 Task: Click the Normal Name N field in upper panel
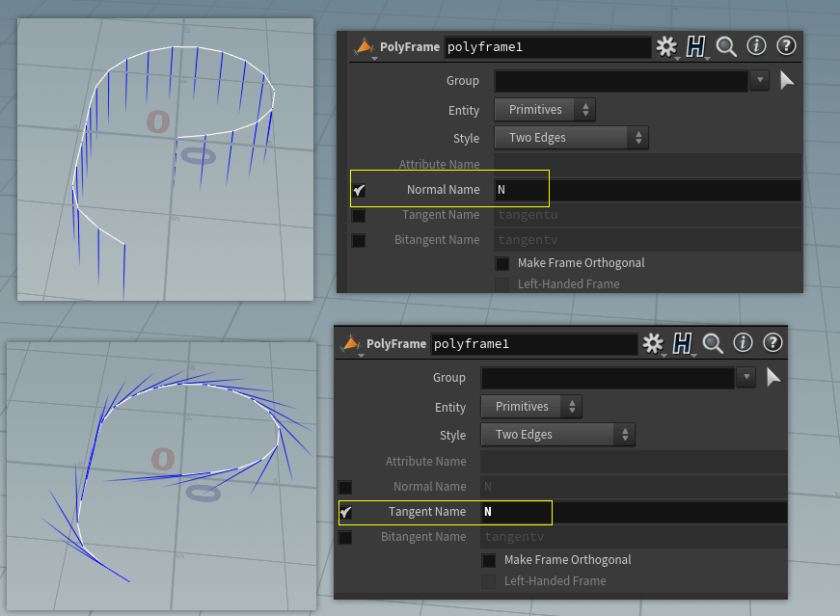(x=647, y=190)
